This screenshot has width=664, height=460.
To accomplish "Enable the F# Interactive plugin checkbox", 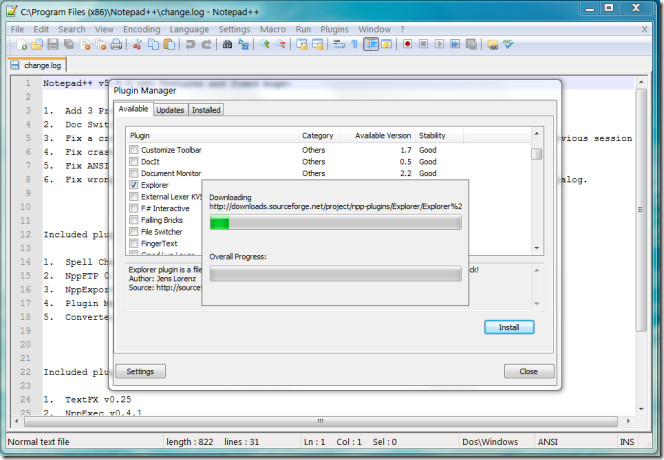I will click(134, 208).
